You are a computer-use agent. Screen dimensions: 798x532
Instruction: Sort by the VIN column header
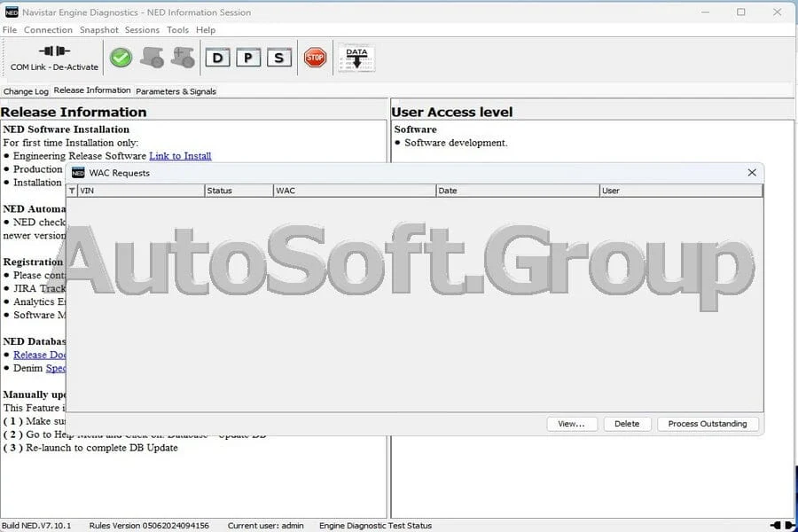[141, 191]
